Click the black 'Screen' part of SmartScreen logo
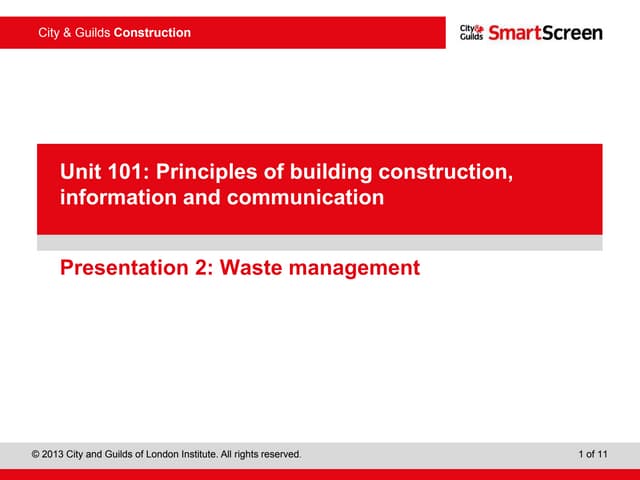 click(572, 33)
